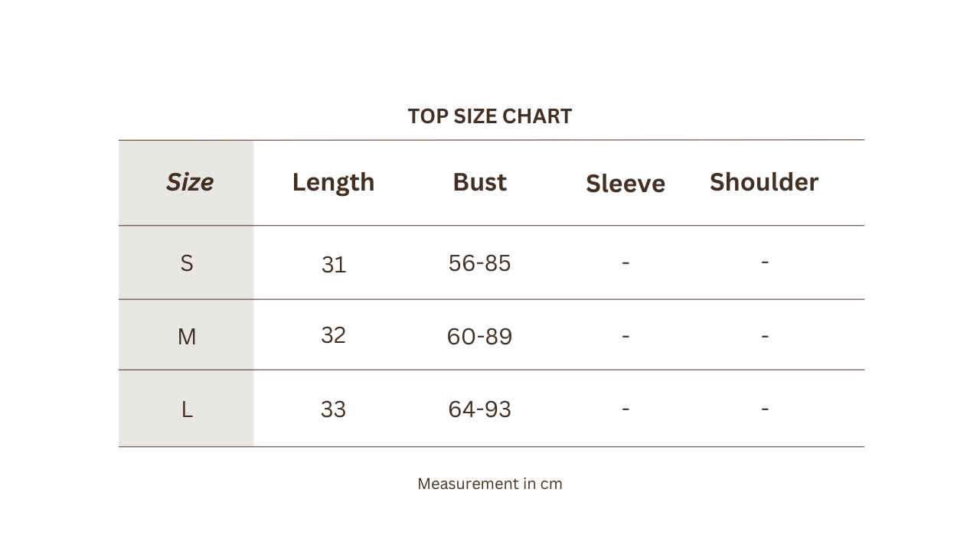Select the S size row label

point(187,263)
